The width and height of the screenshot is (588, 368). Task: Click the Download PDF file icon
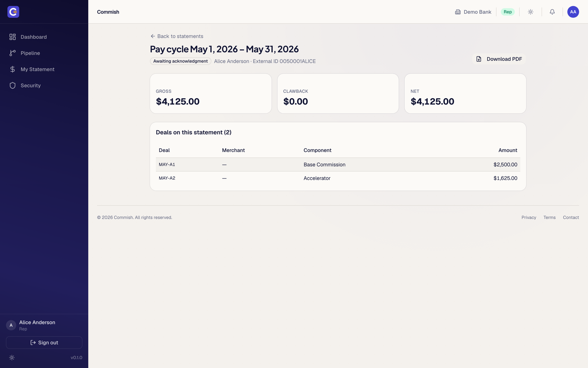click(x=479, y=59)
